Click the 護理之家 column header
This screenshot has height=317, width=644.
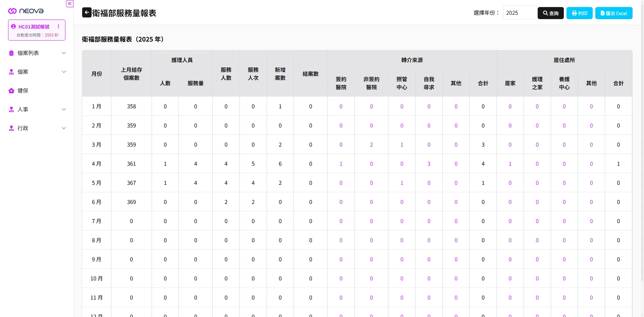tap(537, 83)
